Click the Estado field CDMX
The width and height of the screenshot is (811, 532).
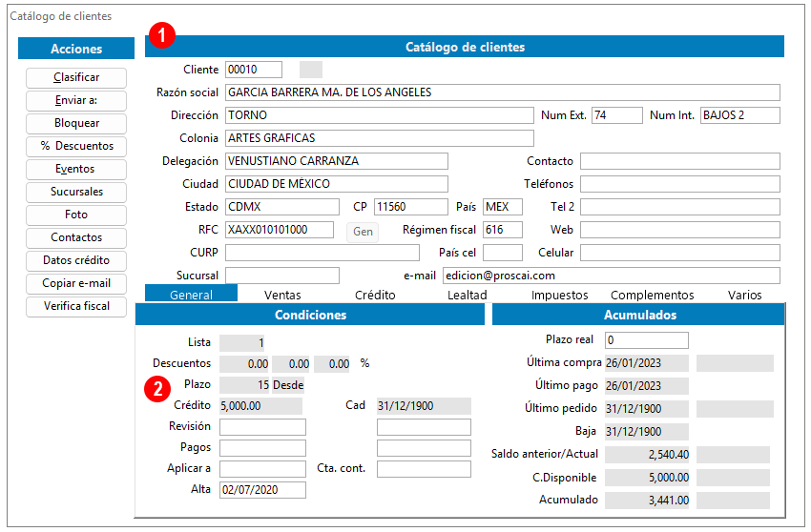282,207
